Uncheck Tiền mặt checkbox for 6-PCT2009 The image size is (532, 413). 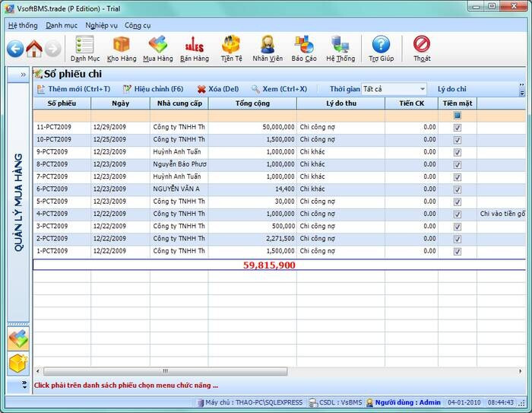pyautogui.click(x=457, y=189)
